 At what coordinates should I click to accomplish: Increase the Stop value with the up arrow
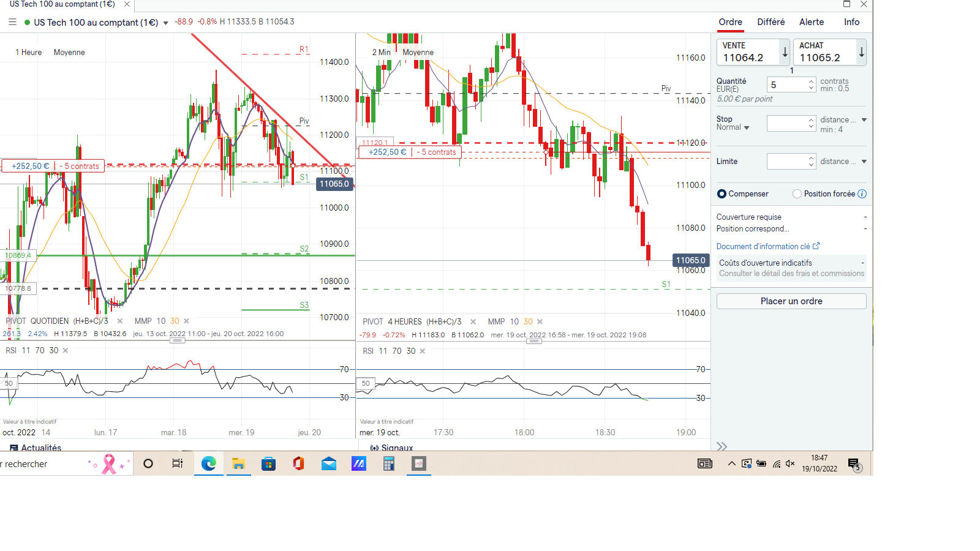pyautogui.click(x=811, y=120)
